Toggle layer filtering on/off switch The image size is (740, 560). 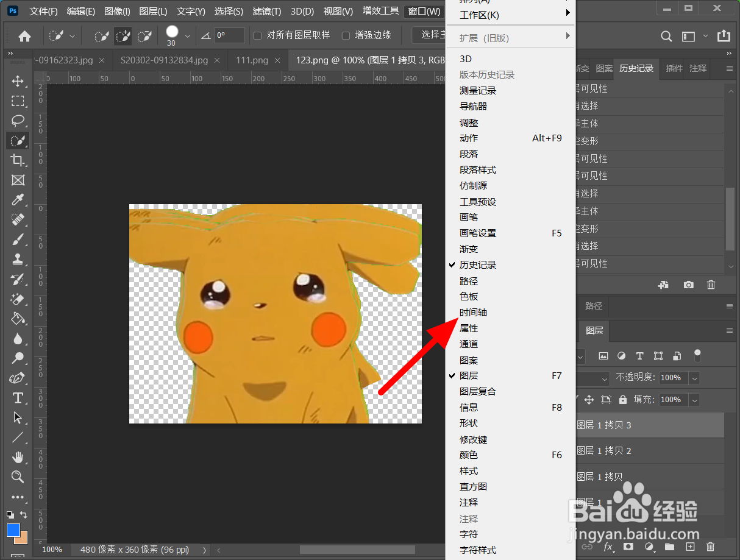tap(697, 355)
